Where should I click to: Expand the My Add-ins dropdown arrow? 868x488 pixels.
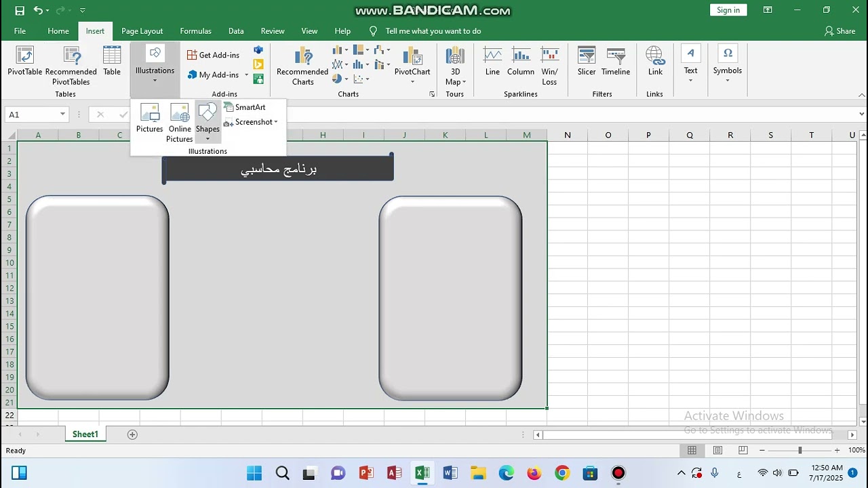coord(247,75)
